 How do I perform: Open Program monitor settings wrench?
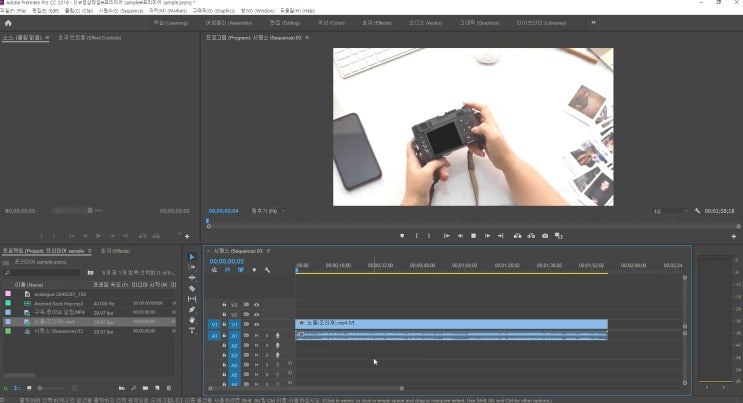(x=698, y=211)
